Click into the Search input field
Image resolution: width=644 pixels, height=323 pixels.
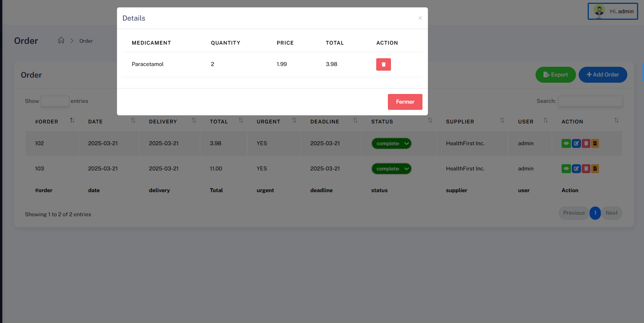click(590, 101)
